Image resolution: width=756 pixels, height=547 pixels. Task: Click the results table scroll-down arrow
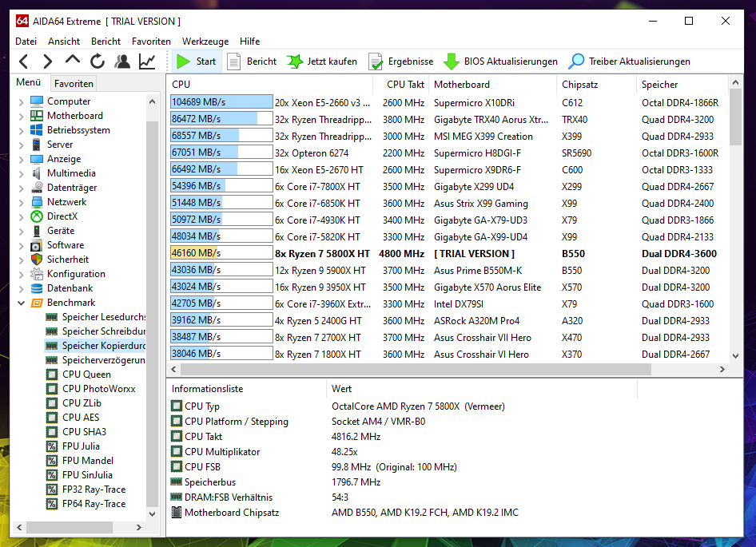click(735, 356)
